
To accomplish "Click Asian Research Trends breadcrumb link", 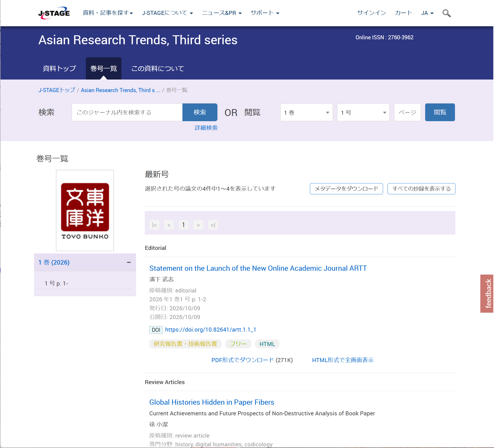I will coord(121,90).
